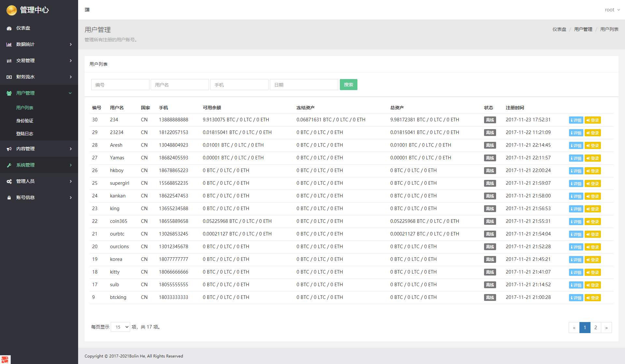Click 身份验证 sidebar menu item
This screenshot has height=364, width=625.
[x=39, y=120]
